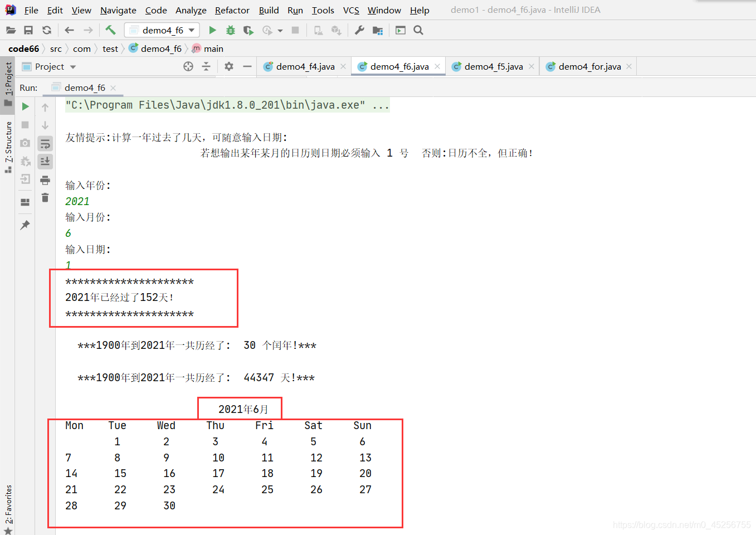Save all using the floppy disk icon
Viewport: 756px width, 535px height.
28,30
